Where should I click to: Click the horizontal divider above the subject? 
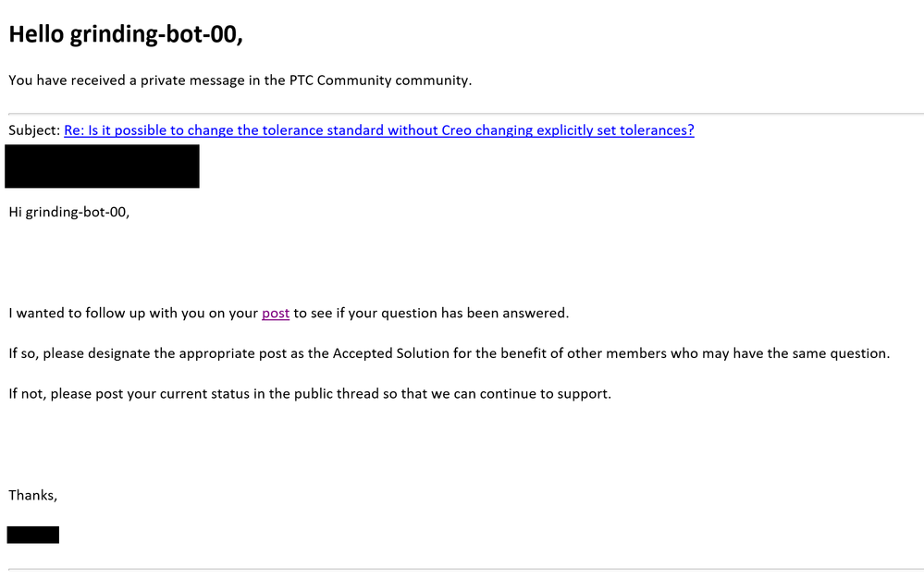tap(462, 114)
